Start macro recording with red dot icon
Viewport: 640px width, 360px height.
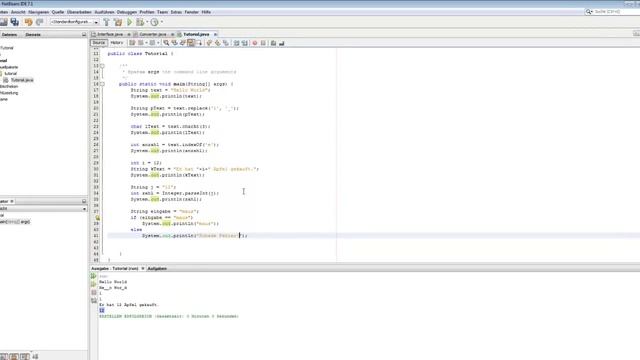255,43
